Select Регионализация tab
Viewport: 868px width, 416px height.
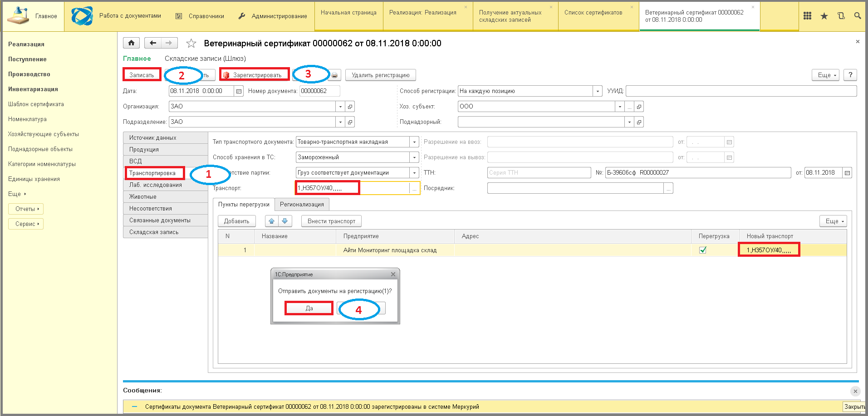point(302,205)
